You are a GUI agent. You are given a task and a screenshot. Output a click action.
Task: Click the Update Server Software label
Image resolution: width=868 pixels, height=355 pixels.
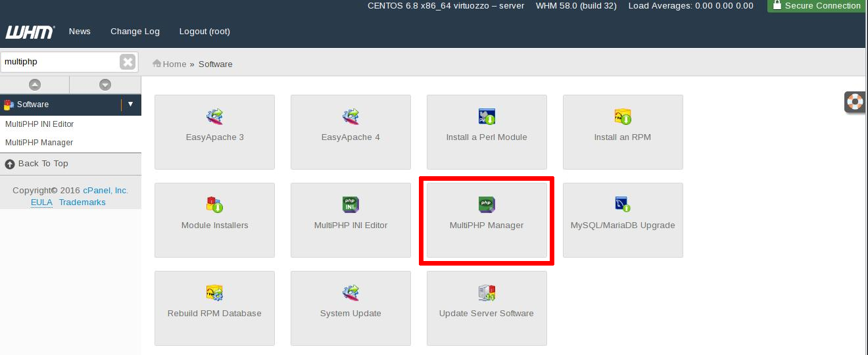487,314
